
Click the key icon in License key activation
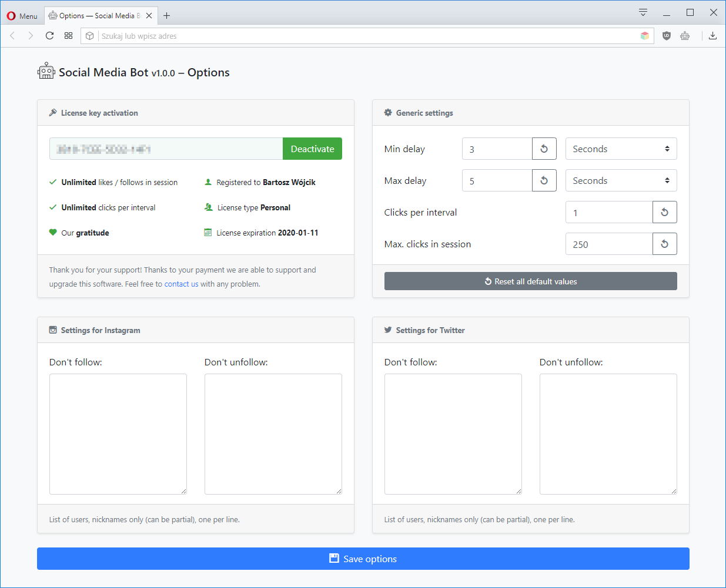[x=53, y=113]
